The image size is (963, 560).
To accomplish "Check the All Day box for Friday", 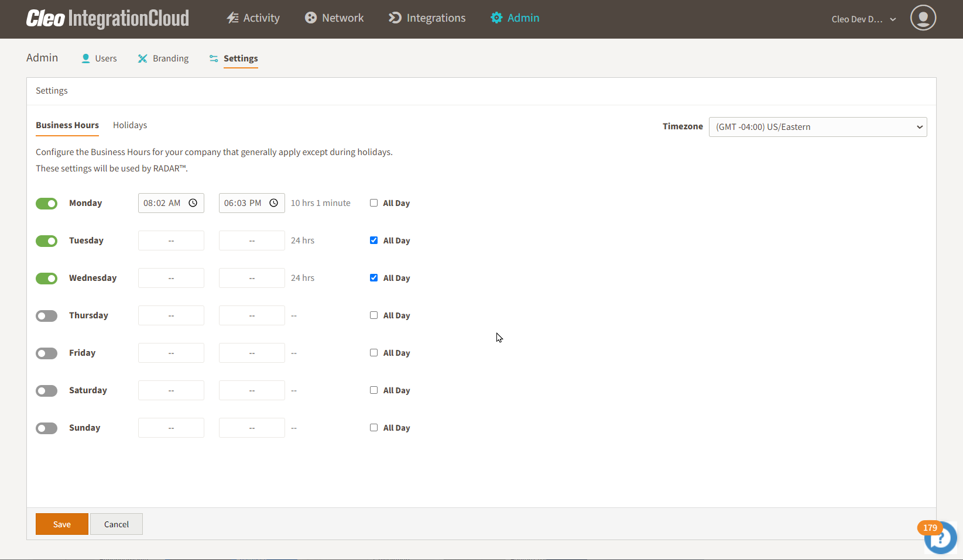I will click(x=373, y=353).
